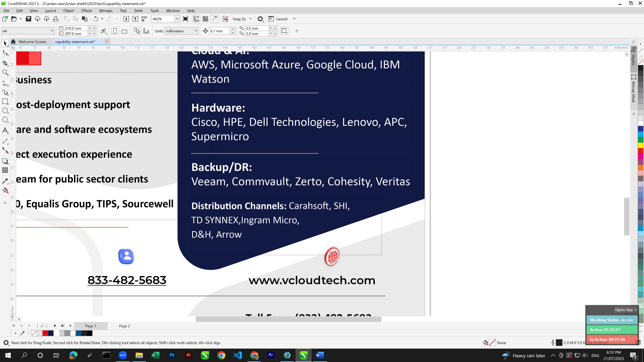Toggle Treat as filled button
The height and width of the screenshot is (362, 644).
pos(284,31)
